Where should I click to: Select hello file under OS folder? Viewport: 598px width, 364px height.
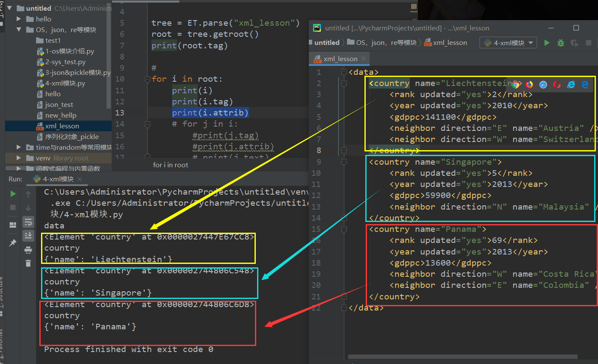tap(48, 94)
